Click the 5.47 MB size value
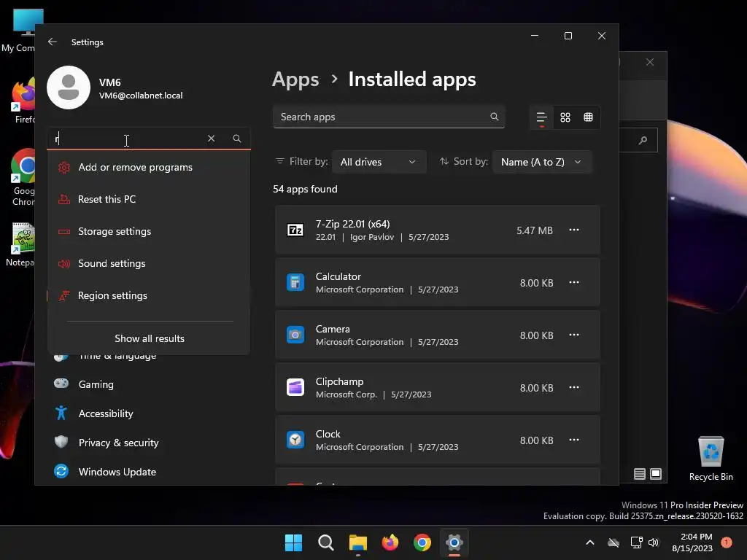Viewport: 747px width, 560px height. pos(535,230)
